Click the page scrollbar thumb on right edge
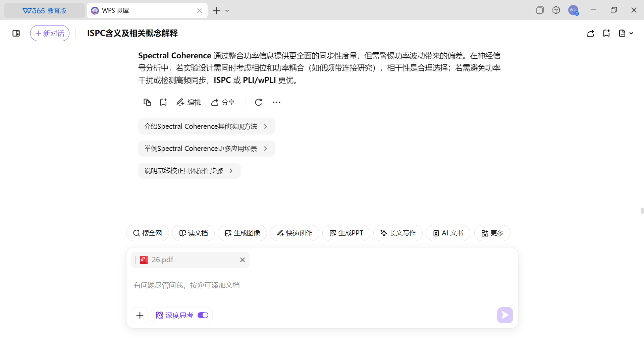This screenshot has height=338, width=644. pos(642,211)
